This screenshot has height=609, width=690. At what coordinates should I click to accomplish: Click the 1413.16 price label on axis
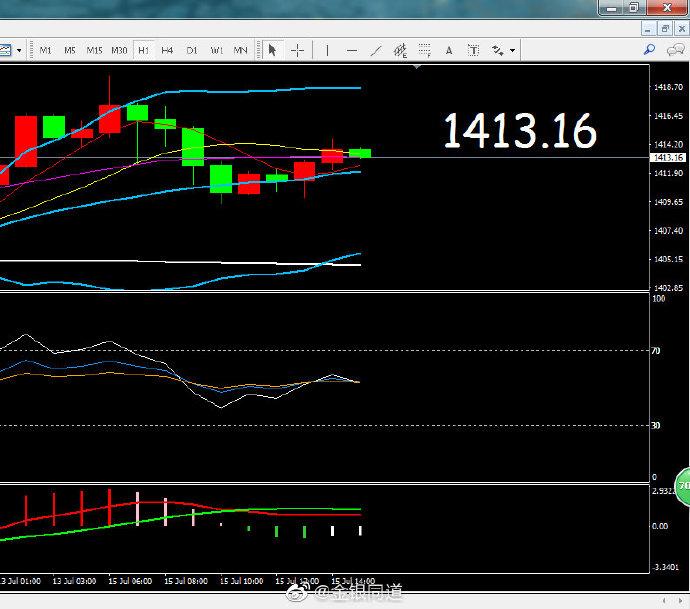point(668,158)
